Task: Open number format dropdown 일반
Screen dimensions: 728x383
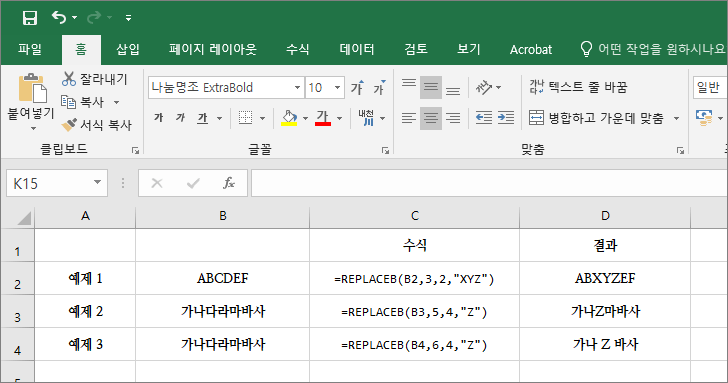Action: (710, 87)
